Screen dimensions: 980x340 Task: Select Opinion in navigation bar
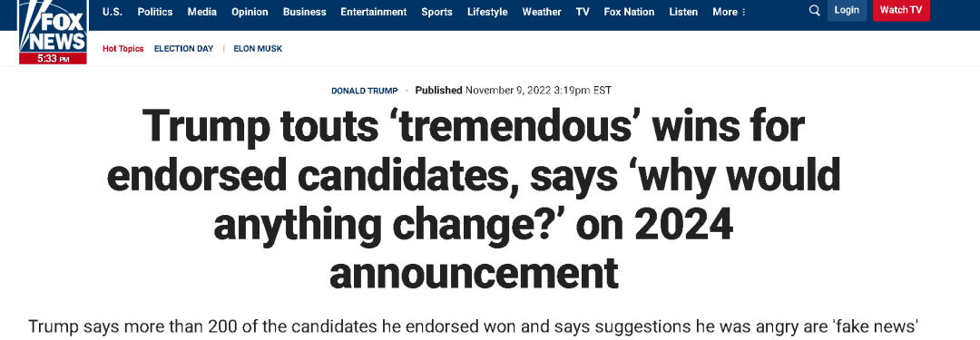pyautogui.click(x=250, y=12)
